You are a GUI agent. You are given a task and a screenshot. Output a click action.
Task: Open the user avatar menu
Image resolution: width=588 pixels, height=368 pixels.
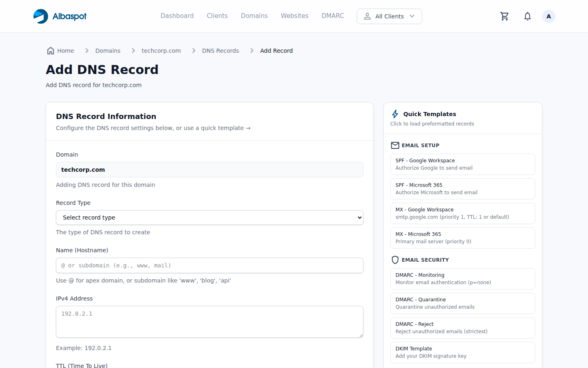(548, 16)
